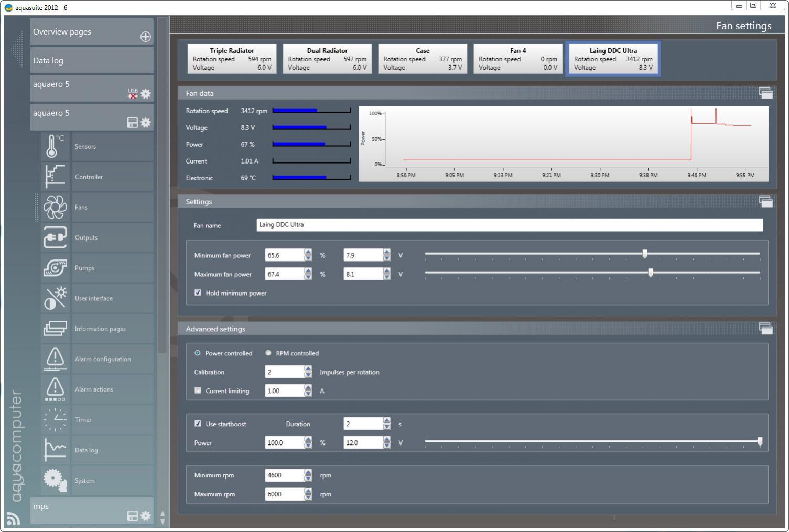Open the User interface brightness icon
The width and height of the screenshot is (789, 532).
55,298
